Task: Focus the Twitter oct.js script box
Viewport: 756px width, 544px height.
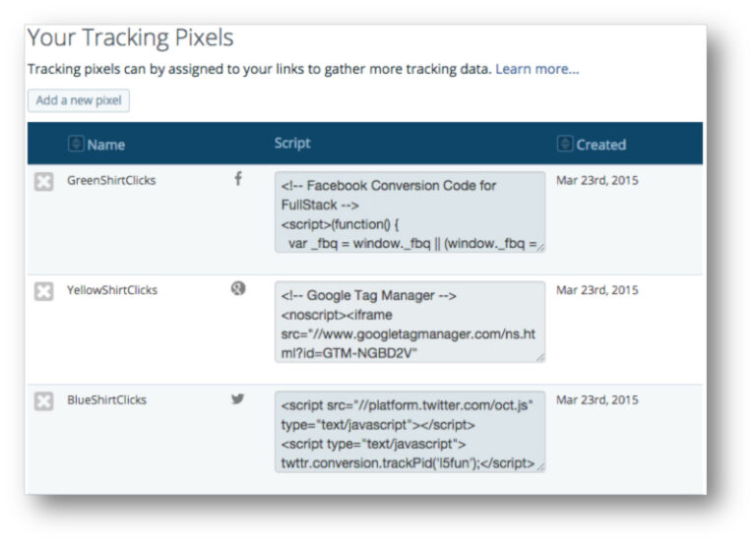Action: point(409,432)
